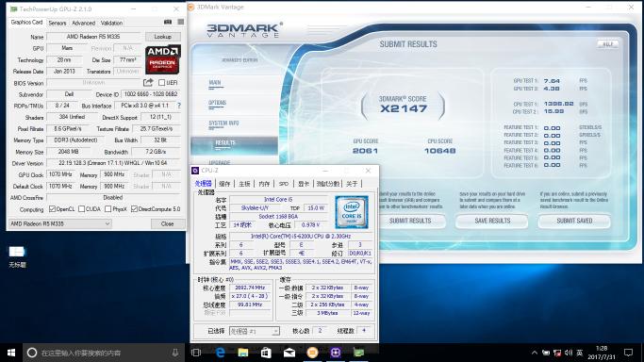
Task: Show hidden system tray icons chevron
Action: 534,353
